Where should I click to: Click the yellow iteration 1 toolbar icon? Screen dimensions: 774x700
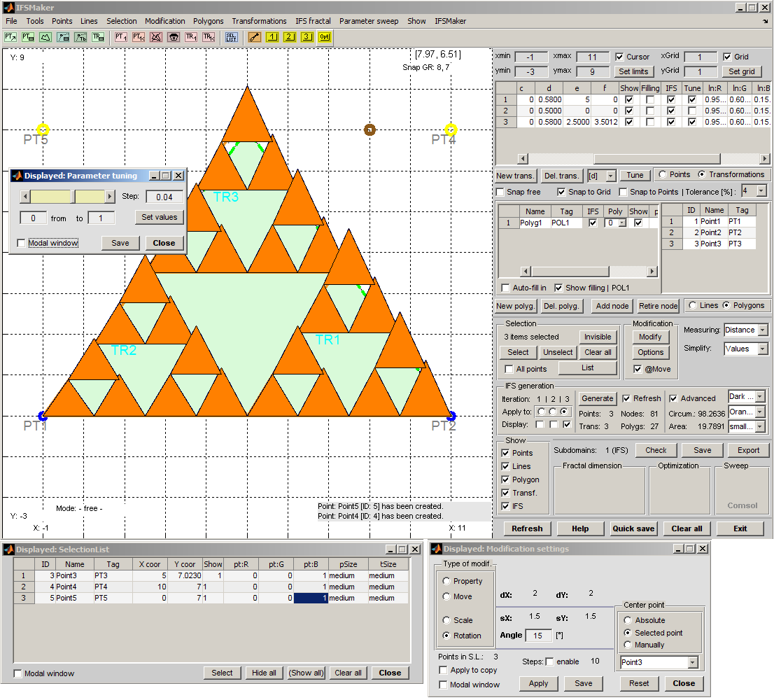[272, 37]
